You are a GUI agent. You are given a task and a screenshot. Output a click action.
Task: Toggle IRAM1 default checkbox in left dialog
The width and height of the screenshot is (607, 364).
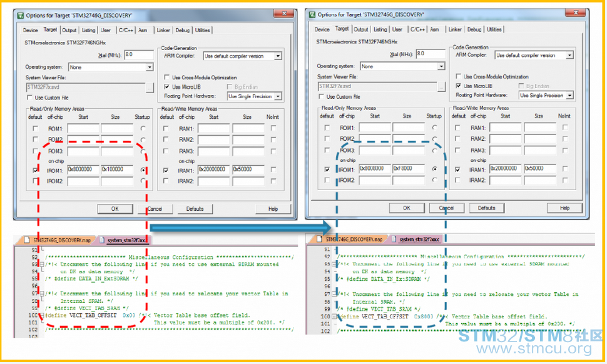click(166, 170)
